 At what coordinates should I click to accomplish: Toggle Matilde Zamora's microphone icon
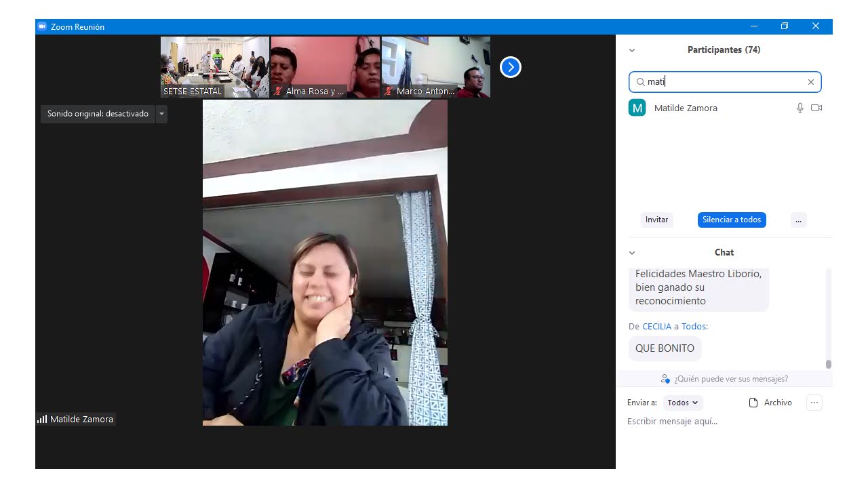point(800,108)
